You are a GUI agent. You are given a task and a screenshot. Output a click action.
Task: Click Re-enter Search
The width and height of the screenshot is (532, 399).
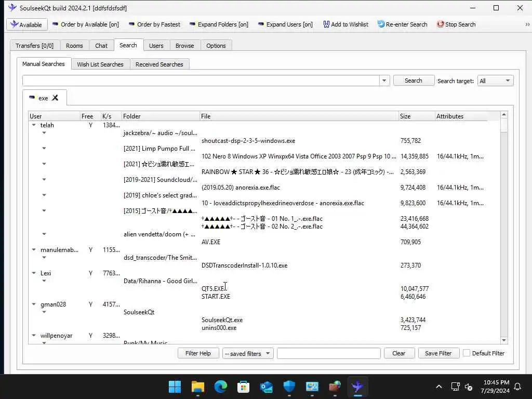(403, 24)
